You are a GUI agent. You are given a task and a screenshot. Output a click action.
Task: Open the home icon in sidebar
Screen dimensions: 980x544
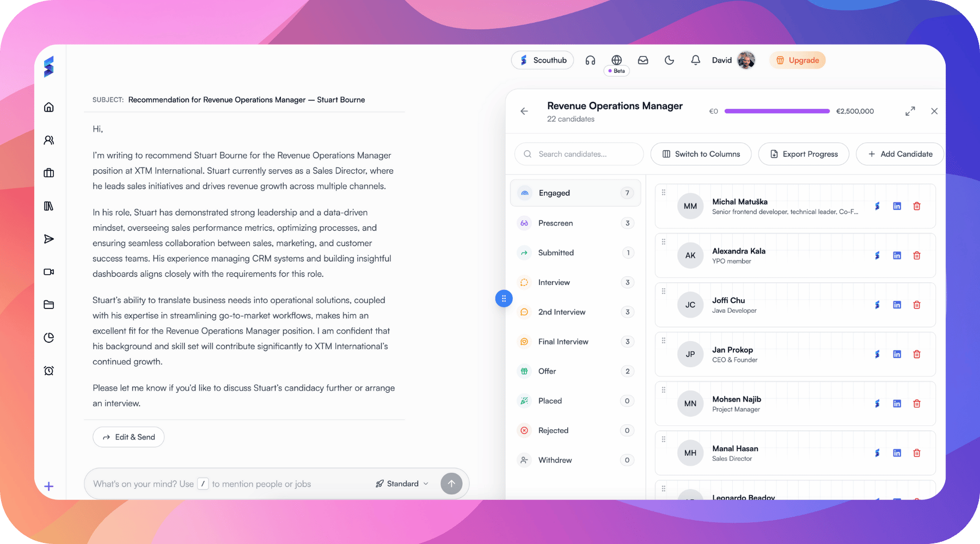[x=49, y=107]
